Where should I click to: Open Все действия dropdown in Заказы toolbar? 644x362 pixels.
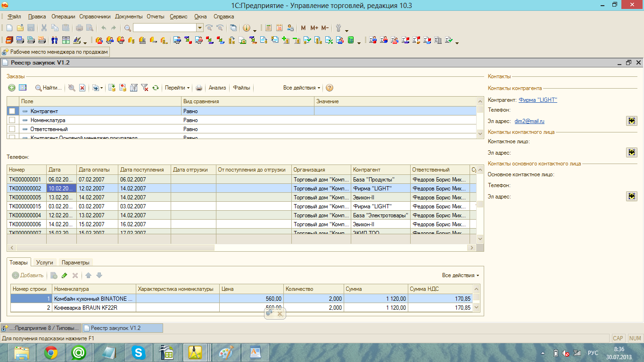coord(302,88)
